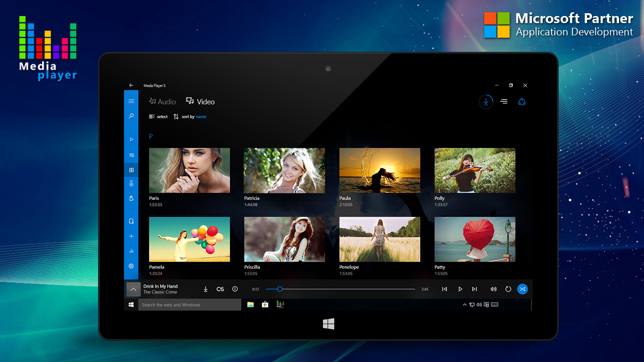Image resolution: width=644 pixels, height=362 pixels.
Task: Open Settings from the sidebar
Action: 131,266
